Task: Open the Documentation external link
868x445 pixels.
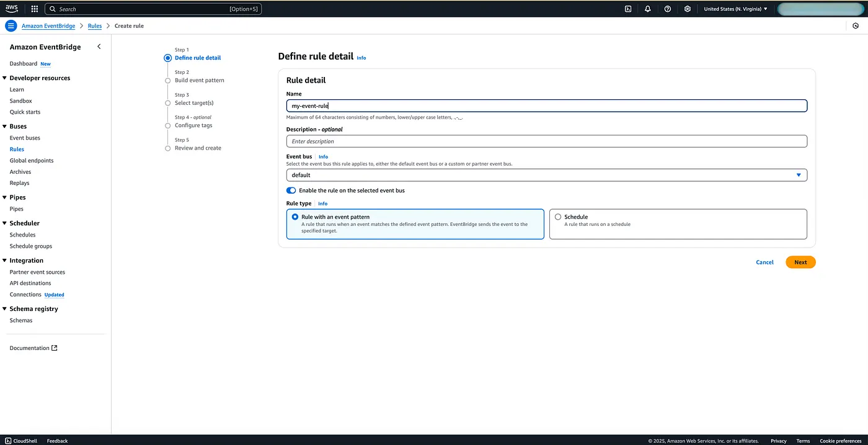Action: point(33,348)
